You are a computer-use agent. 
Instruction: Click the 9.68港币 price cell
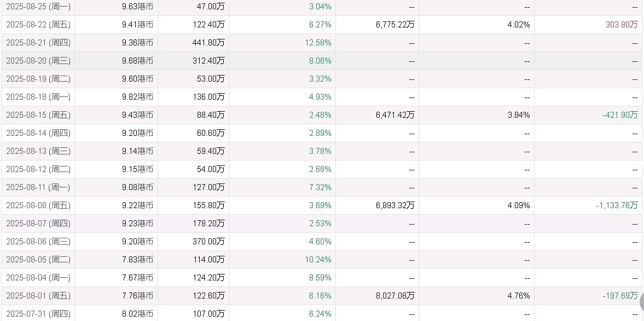137,61
